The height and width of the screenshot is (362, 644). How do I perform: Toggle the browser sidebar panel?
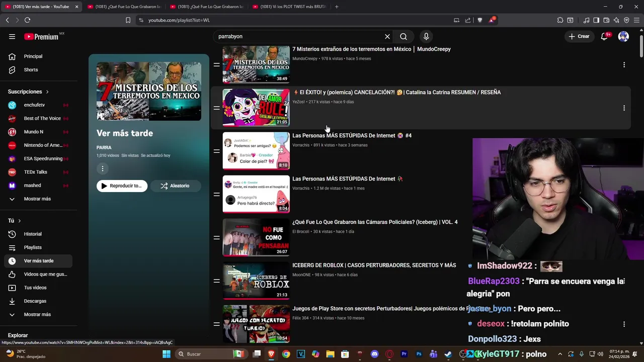pyautogui.click(x=596, y=20)
